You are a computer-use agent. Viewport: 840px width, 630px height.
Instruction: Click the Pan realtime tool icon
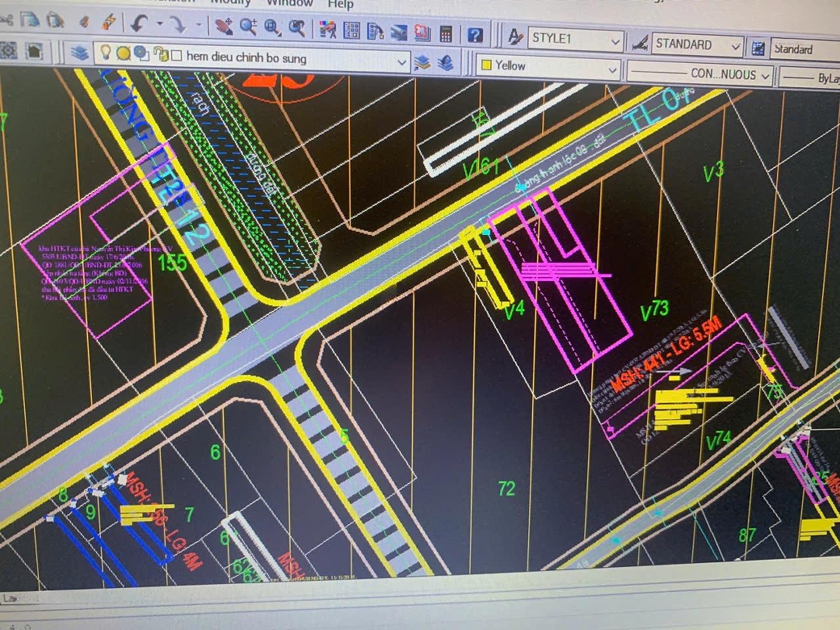224,26
